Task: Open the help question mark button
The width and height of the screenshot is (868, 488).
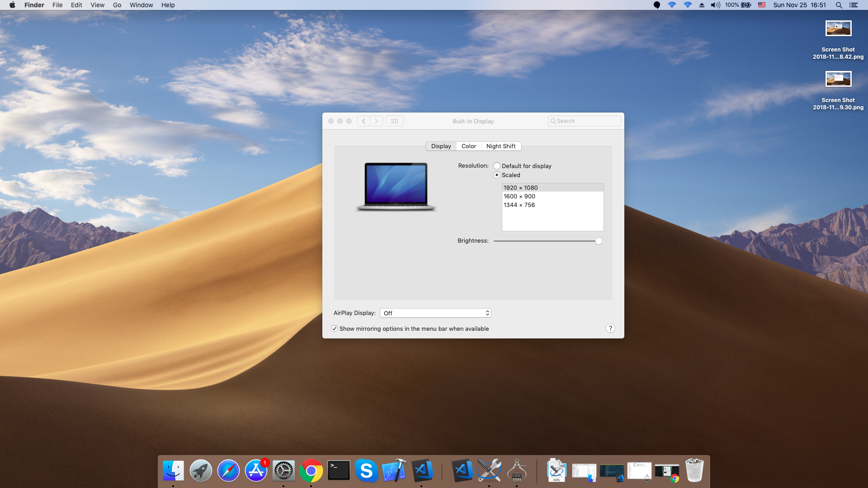Action: coord(610,328)
